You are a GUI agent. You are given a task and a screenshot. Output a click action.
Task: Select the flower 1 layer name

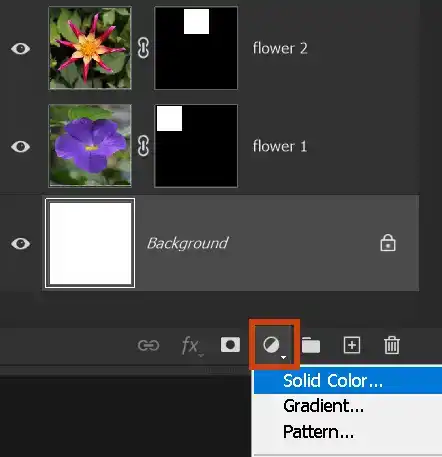(280, 146)
